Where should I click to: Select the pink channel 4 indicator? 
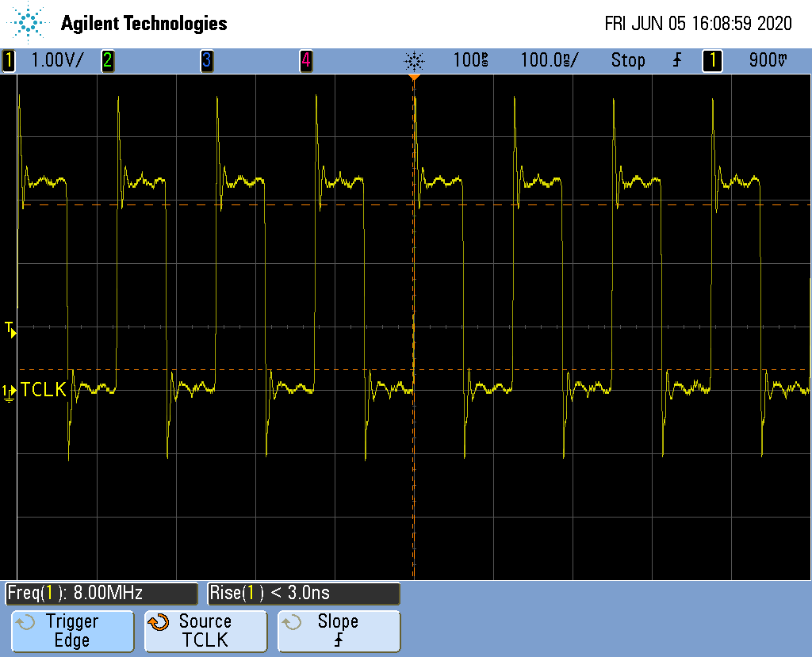tap(305, 60)
